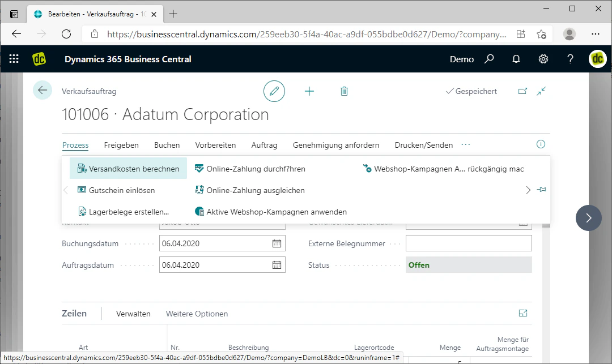Open Drucken/Senden menu
This screenshot has width=612, height=364.
424,145
